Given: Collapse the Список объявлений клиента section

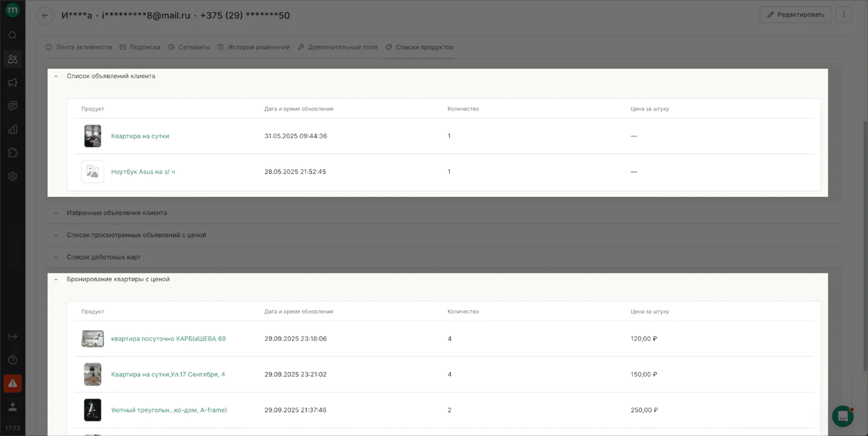Looking at the screenshot, I should [56, 76].
